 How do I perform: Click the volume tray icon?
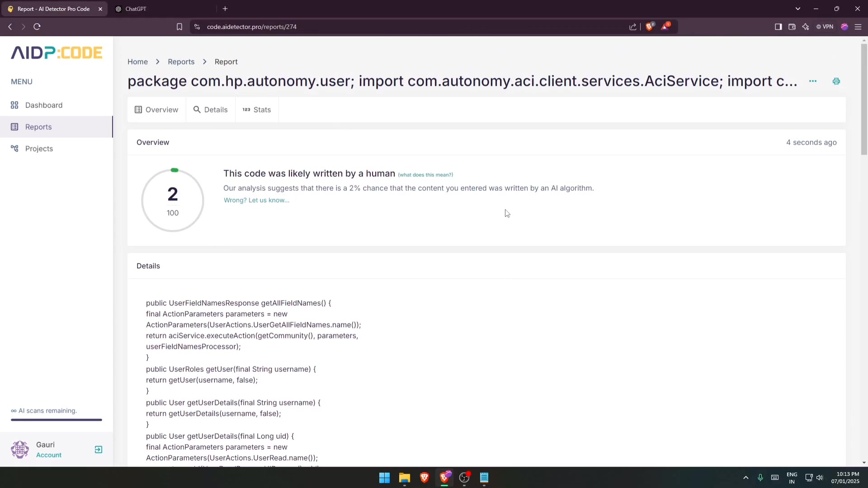click(x=820, y=478)
